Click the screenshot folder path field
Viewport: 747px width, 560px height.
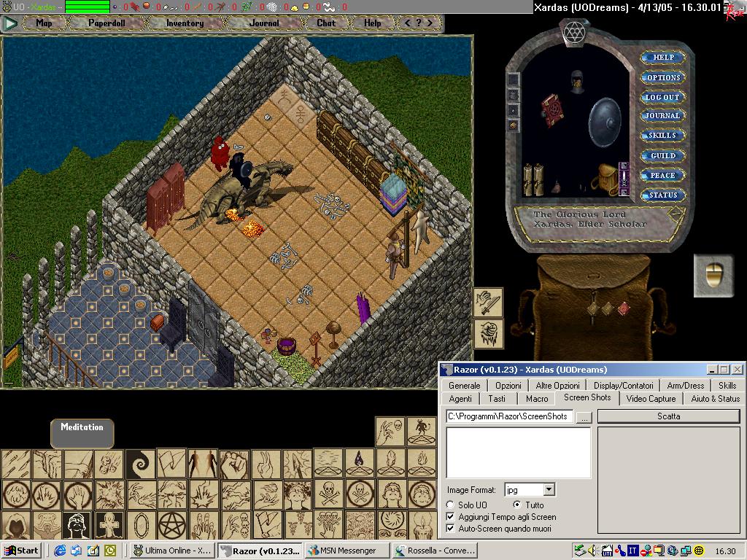[509, 416]
